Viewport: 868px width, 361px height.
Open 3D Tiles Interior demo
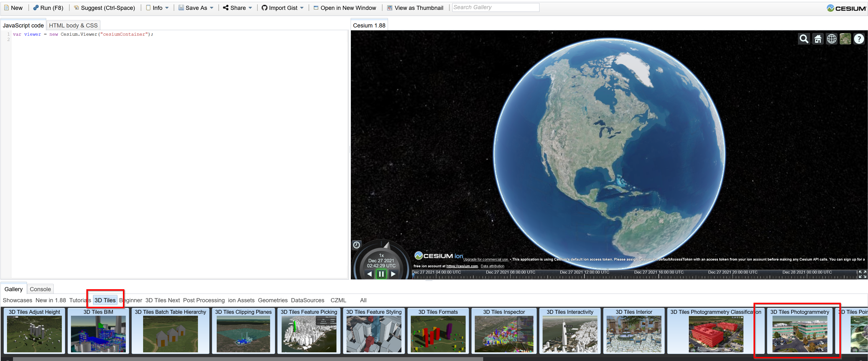[634, 331]
